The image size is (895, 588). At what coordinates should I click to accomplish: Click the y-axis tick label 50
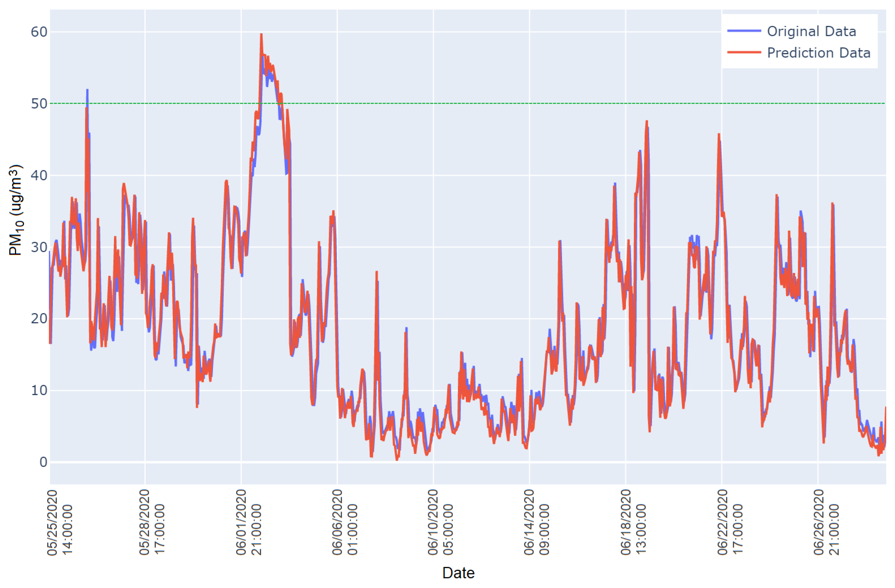click(x=39, y=104)
